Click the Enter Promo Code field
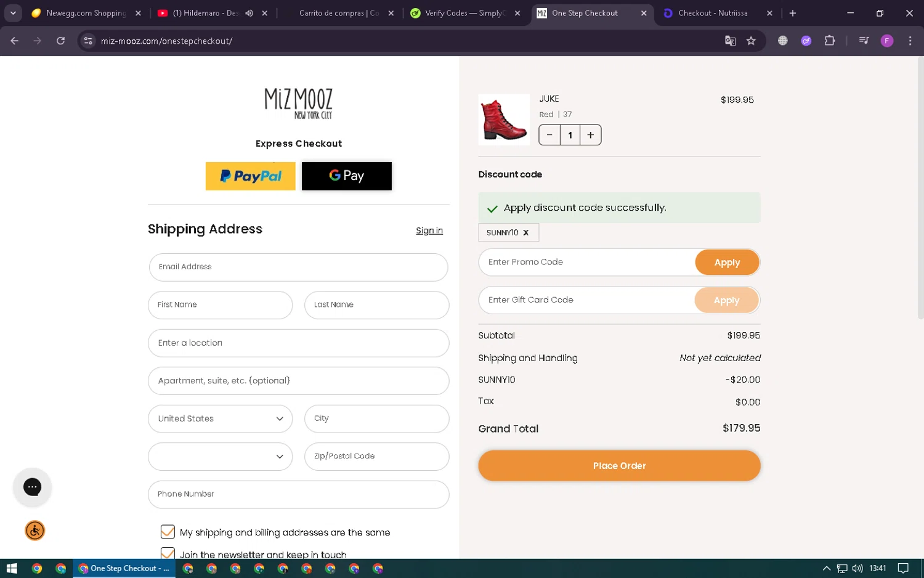Image resolution: width=924 pixels, height=578 pixels. [587, 263]
